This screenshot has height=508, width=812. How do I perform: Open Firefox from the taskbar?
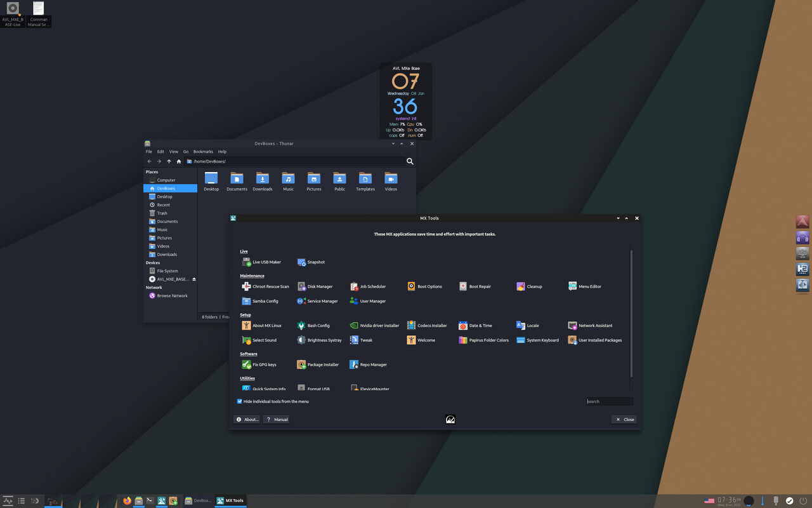click(127, 500)
